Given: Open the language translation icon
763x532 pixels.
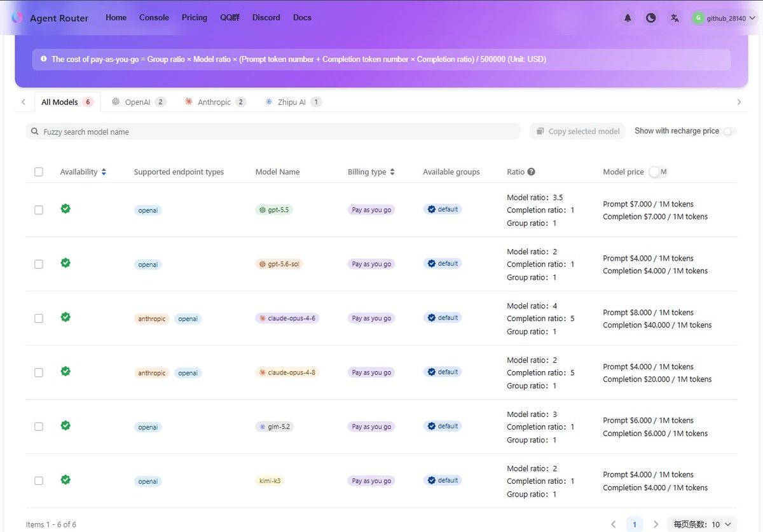Looking at the screenshot, I should pyautogui.click(x=675, y=18).
